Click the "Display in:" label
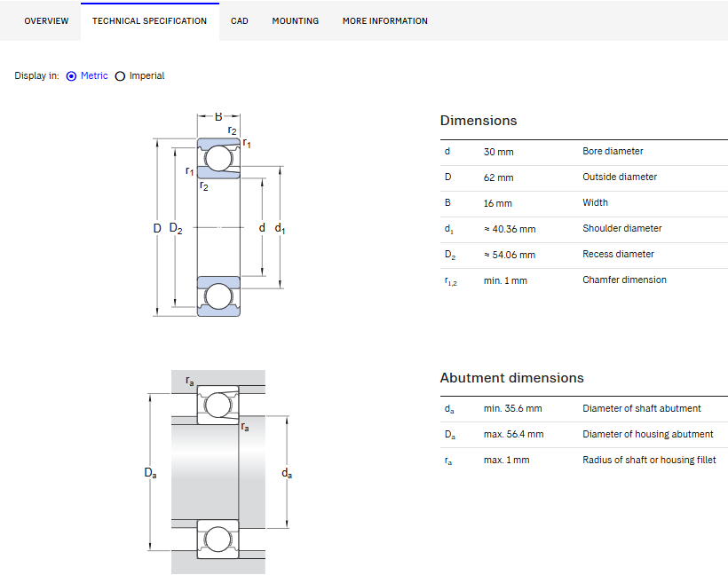Viewport: 728px width, 583px height. click(x=36, y=75)
